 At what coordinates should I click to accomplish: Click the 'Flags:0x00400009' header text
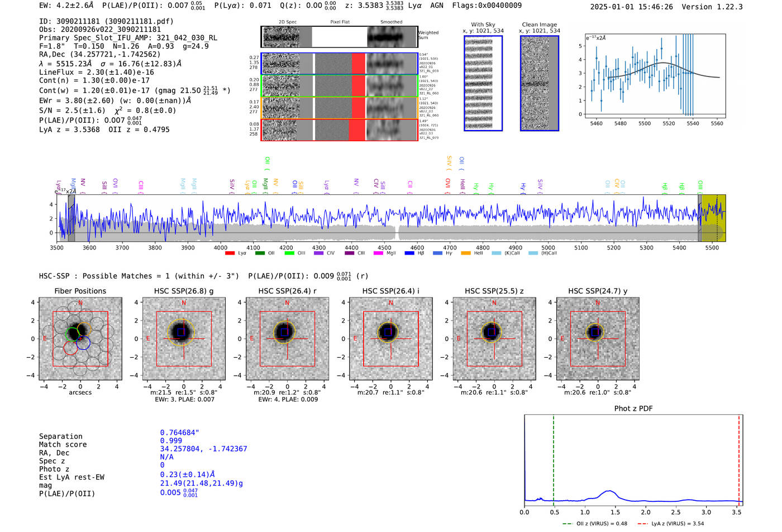487,6
